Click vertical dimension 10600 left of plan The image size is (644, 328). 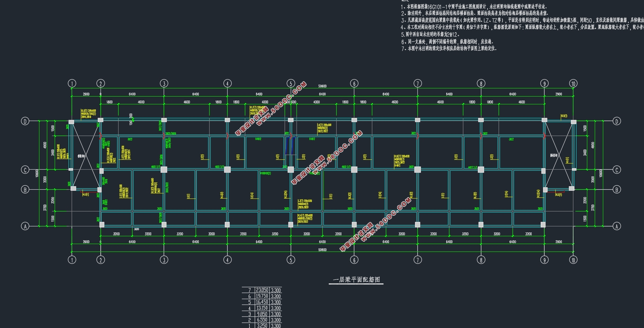coord(37,173)
